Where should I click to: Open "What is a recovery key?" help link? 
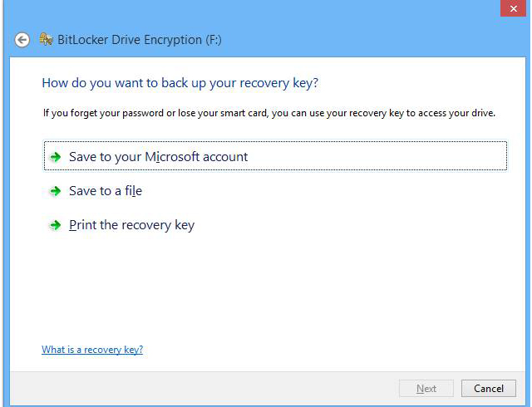tap(92, 350)
